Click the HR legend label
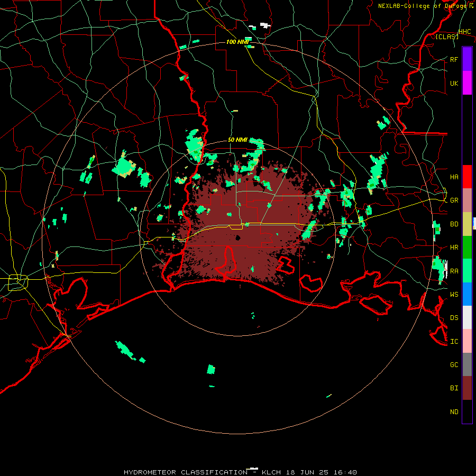476x476 pixels. (x=454, y=248)
